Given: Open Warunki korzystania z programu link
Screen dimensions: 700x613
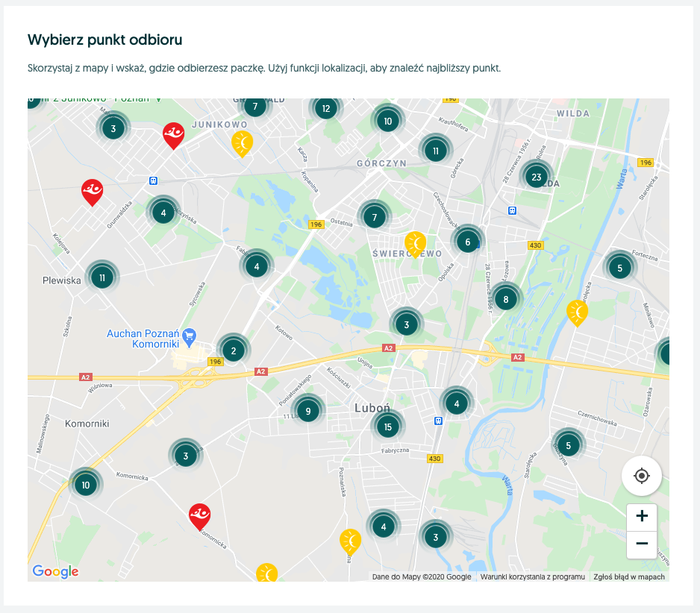Looking at the screenshot, I should click(532, 576).
